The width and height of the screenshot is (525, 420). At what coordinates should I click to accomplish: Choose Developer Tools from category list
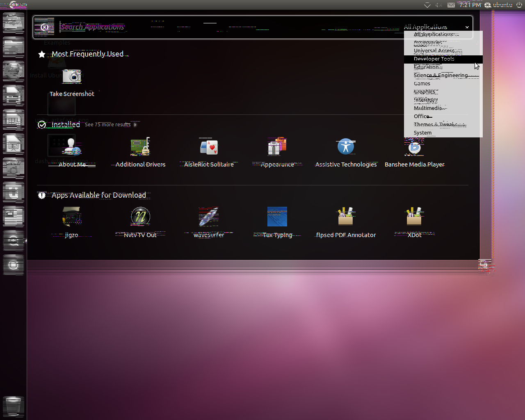[x=434, y=59]
